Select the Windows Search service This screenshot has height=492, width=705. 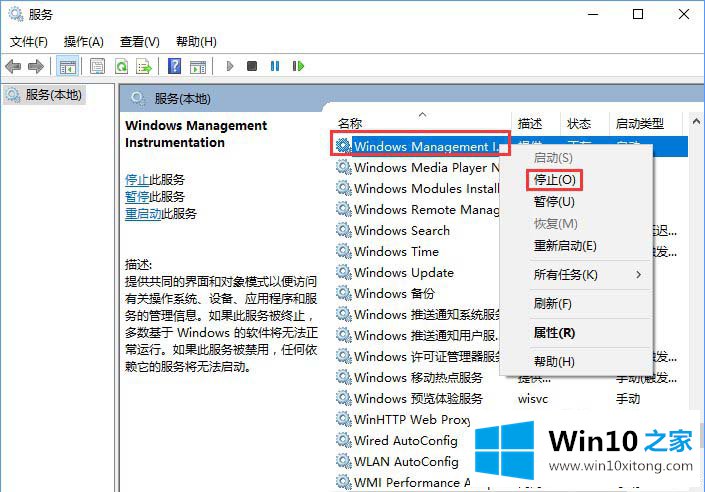[402, 231]
